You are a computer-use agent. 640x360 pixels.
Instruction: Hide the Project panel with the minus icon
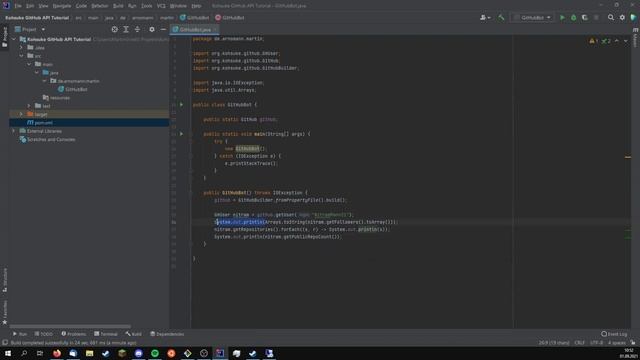coord(163,29)
